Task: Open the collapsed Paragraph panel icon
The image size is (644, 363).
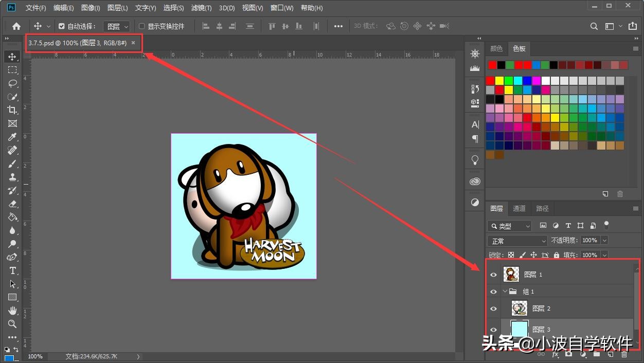Action: tap(475, 139)
